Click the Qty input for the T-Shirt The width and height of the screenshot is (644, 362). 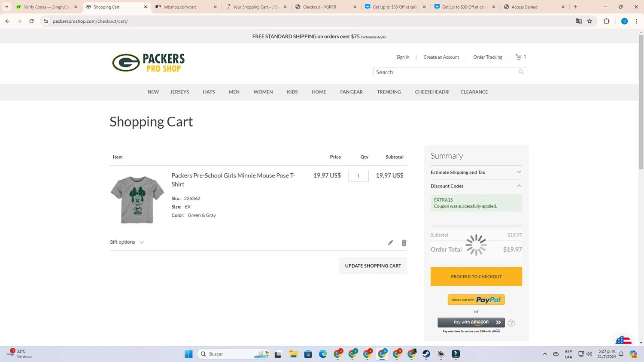pyautogui.click(x=358, y=176)
